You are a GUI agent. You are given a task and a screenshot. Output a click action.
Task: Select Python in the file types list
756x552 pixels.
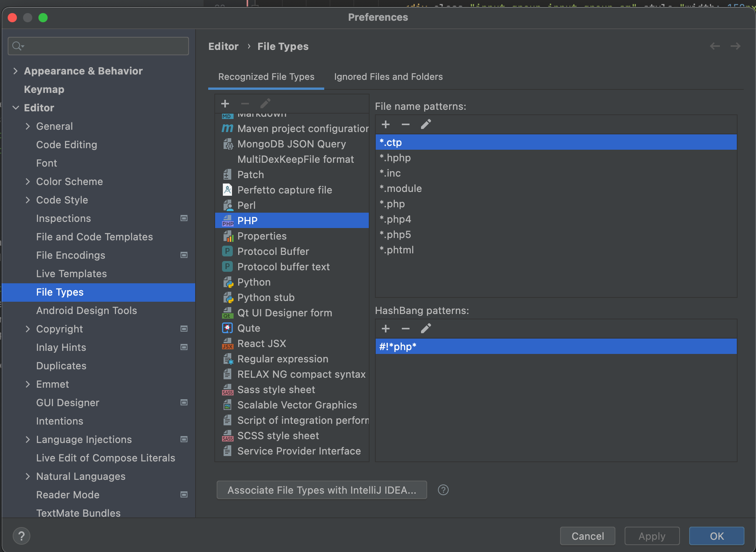(254, 282)
